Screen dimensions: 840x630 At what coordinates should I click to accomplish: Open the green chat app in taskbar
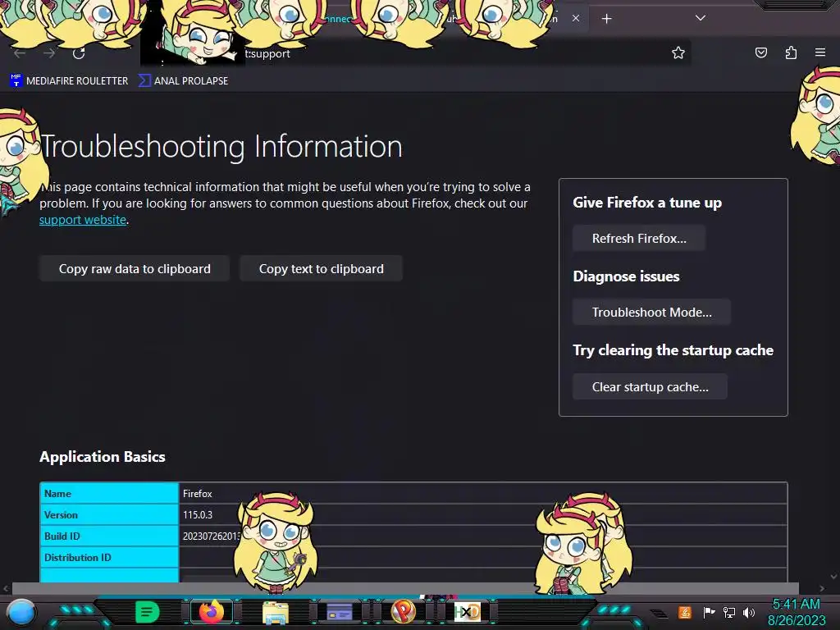point(148,612)
